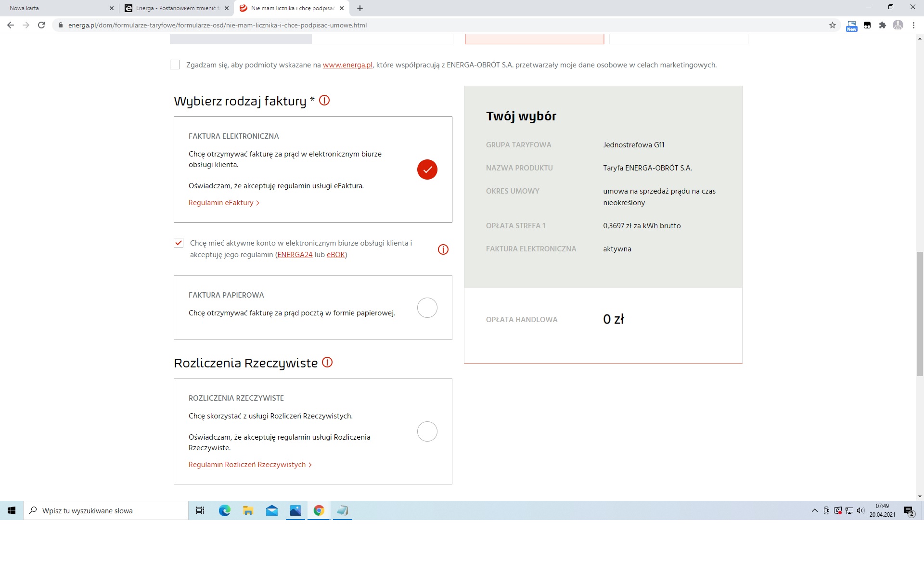Image resolution: width=924 pixels, height=587 pixels.
Task: Click the Twój wybór heading
Action: (521, 116)
